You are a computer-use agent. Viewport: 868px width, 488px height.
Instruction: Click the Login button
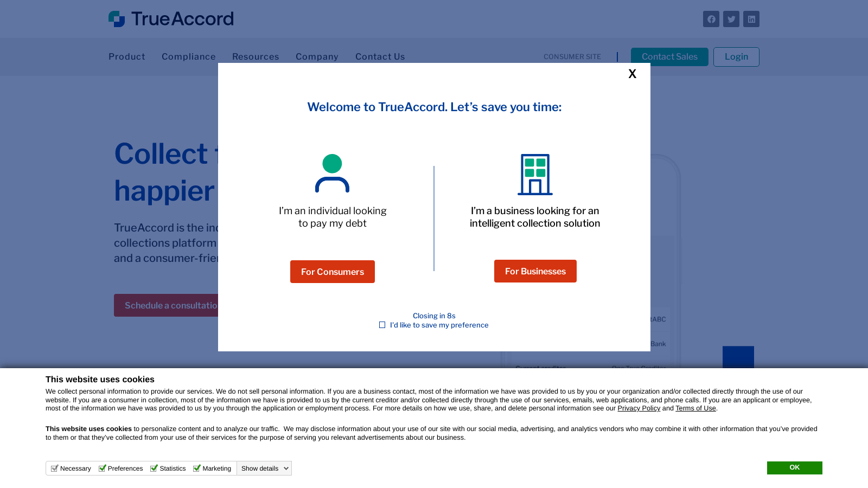(x=736, y=57)
